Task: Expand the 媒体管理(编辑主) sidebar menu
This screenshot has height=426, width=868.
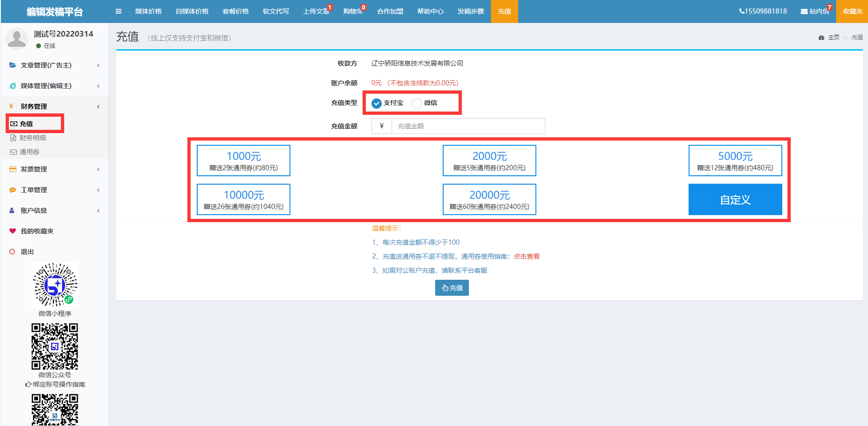Action: 46,86
